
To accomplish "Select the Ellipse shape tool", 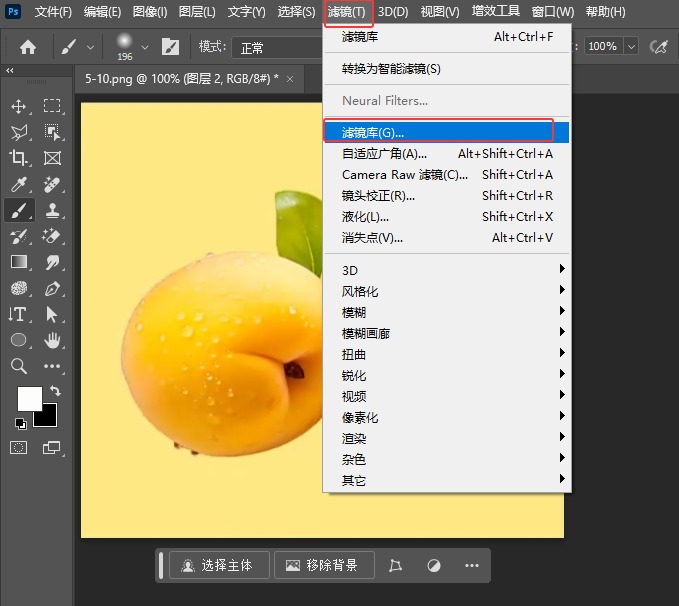I will [x=19, y=340].
